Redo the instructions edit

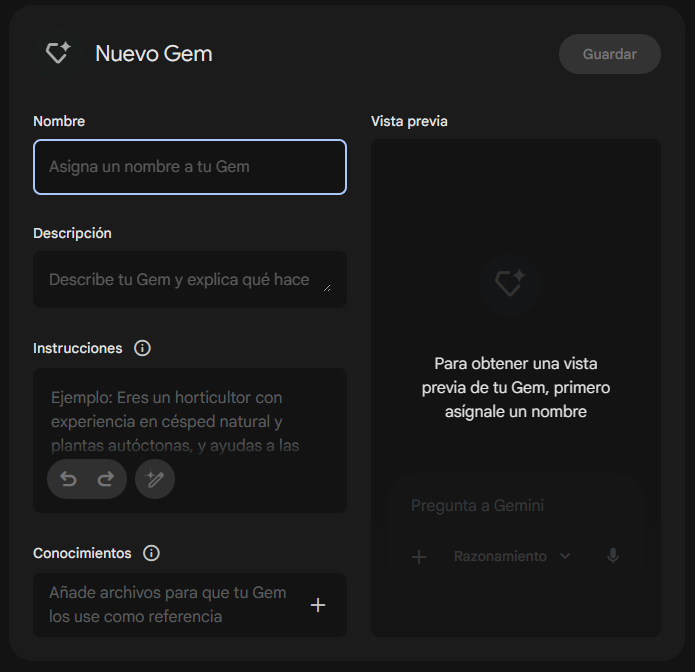coord(105,479)
